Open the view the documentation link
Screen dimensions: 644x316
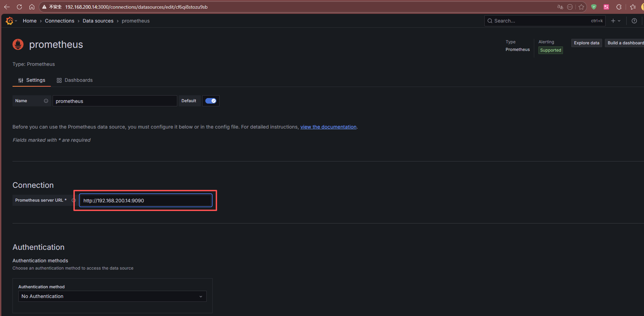click(x=328, y=127)
